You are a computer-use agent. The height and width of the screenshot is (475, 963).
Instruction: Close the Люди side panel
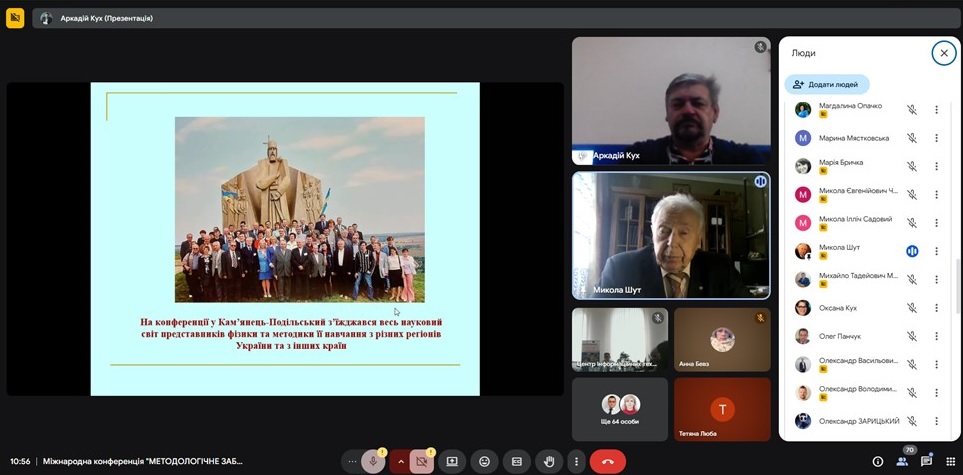(x=943, y=53)
